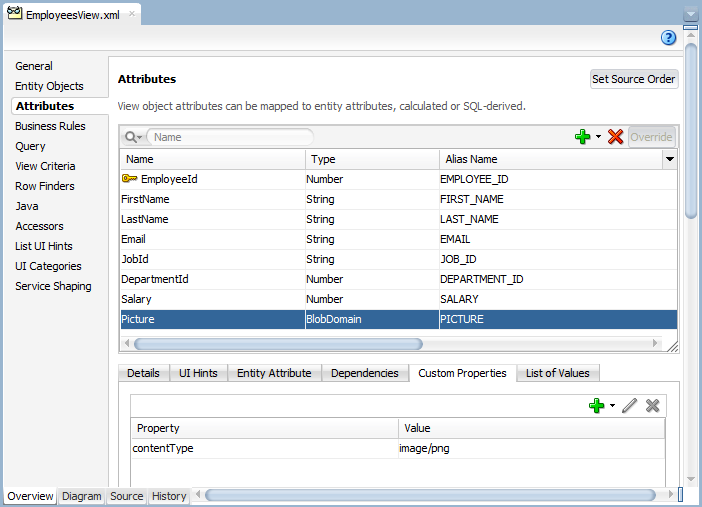The height and width of the screenshot is (507, 702).
Task: Go to List UI Hints section
Action: pyautogui.click(x=43, y=246)
